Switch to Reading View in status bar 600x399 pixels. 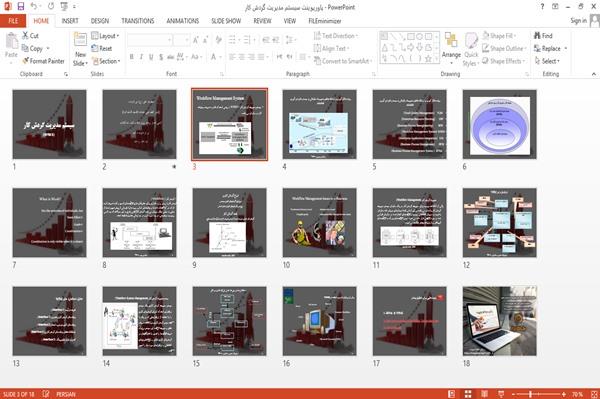484,394
